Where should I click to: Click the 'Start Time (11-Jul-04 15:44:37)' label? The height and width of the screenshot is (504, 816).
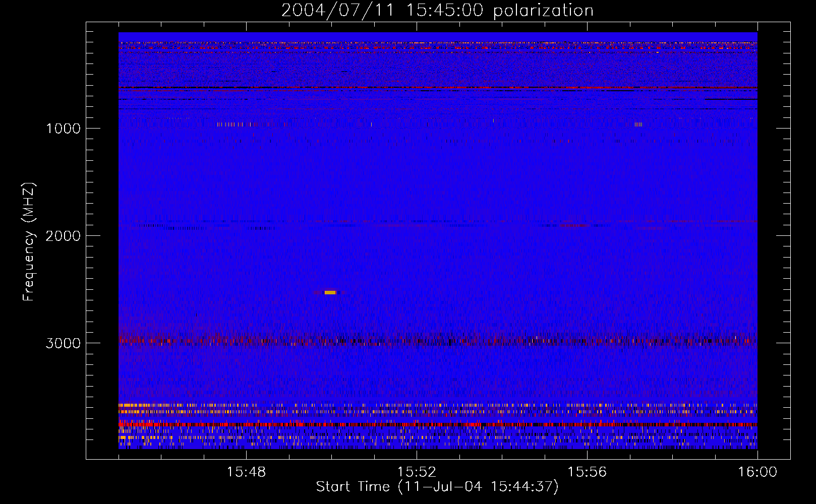pos(437,487)
